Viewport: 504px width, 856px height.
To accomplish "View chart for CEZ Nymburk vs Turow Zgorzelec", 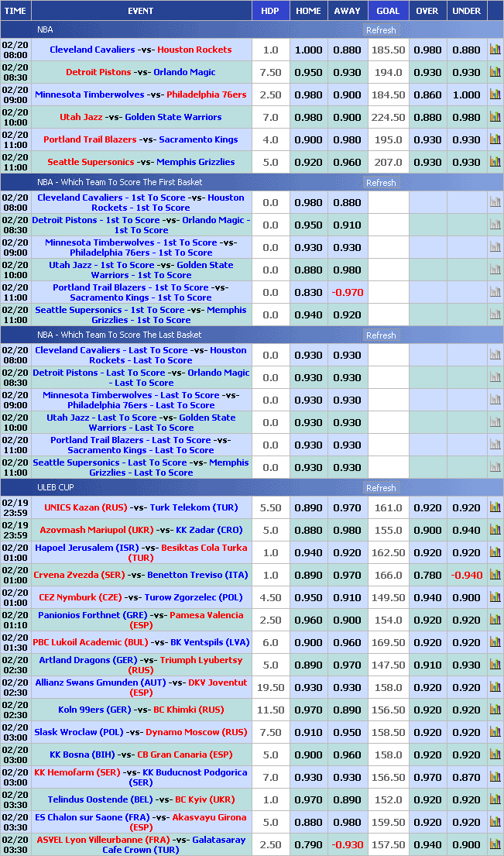I will (495, 598).
